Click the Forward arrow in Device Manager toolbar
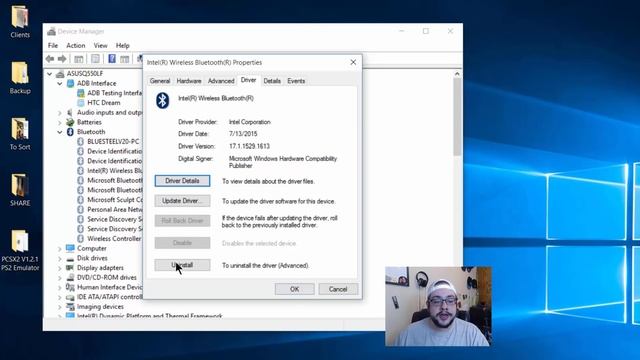The width and height of the screenshot is (640, 360). [62, 59]
